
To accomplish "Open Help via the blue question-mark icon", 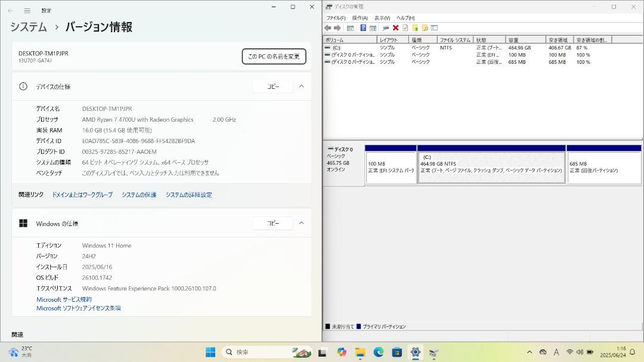I will click(x=363, y=28).
